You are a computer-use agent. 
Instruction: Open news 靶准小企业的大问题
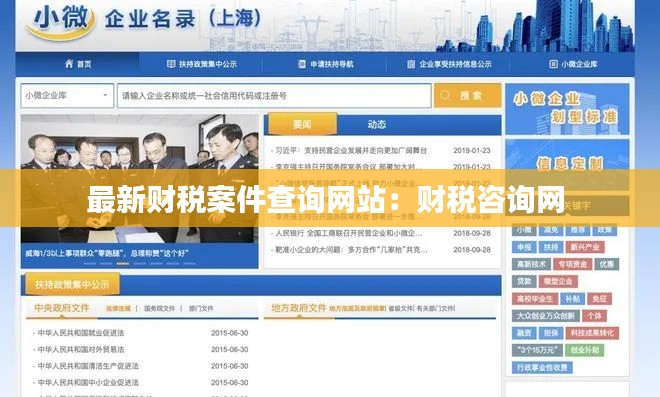tap(351, 250)
